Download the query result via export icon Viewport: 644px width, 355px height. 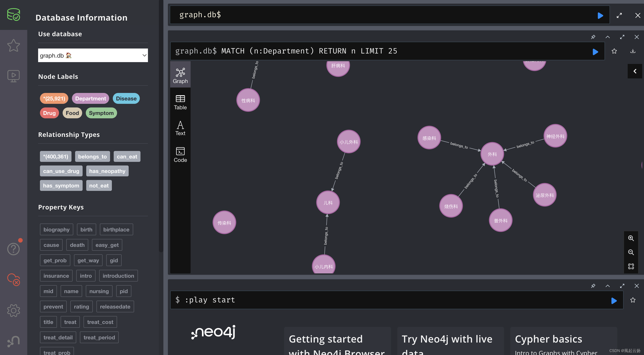(x=632, y=51)
